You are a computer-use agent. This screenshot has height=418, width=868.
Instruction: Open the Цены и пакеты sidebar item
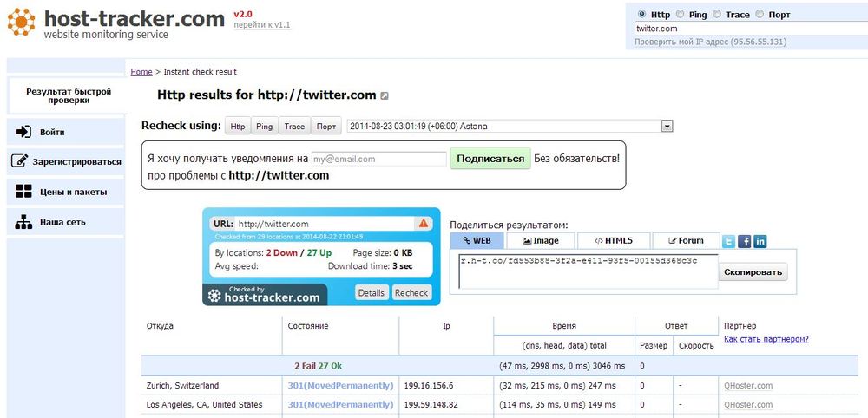tap(65, 192)
